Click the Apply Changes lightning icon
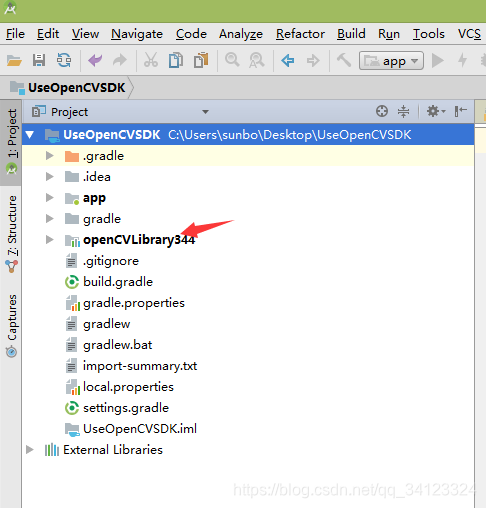This screenshot has height=508, width=486. click(x=462, y=61)
